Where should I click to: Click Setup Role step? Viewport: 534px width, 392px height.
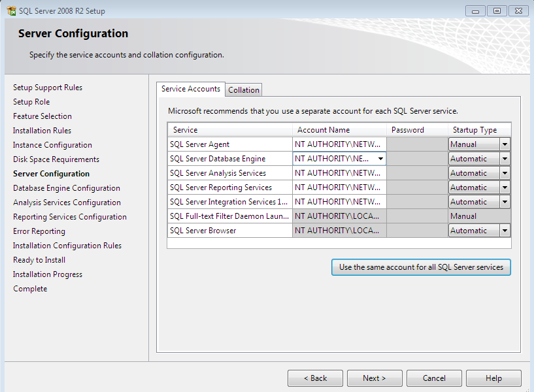click(x=31, y=102)
